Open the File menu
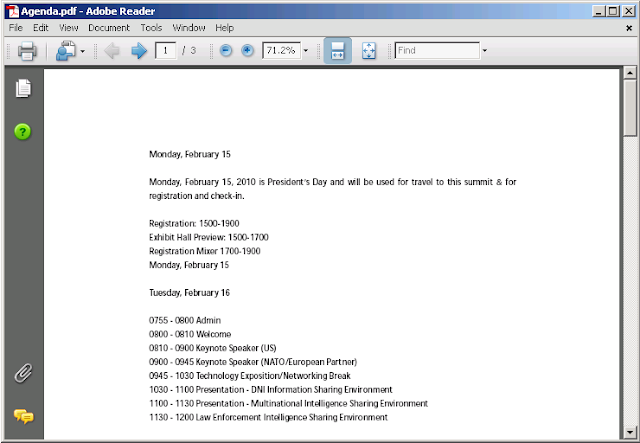Image resolution: width=640 pixels, height=443 pixels. point(16,28)
